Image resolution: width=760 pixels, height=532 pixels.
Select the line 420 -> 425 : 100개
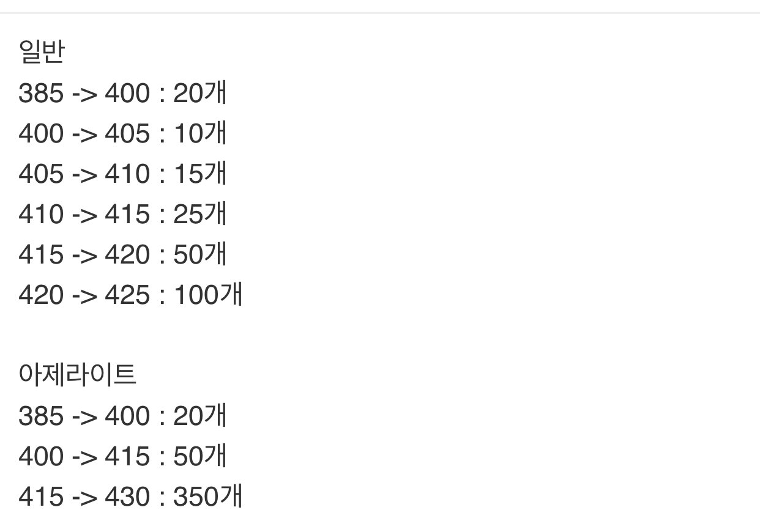click(x=131, y=295)
